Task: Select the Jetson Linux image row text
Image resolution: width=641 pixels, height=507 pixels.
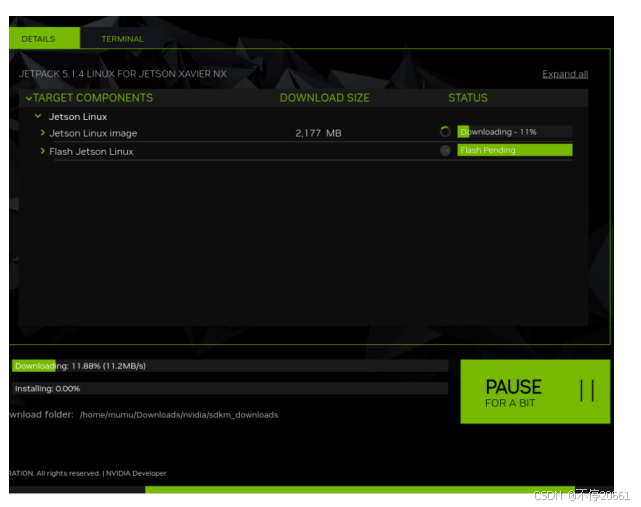Action: (x=93, y=133)
